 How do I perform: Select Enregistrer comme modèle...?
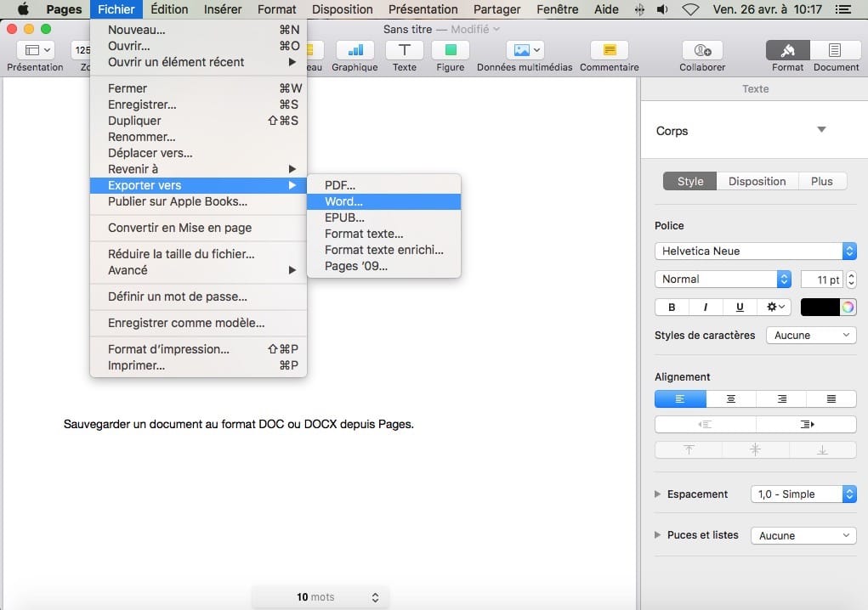[198, 323]
